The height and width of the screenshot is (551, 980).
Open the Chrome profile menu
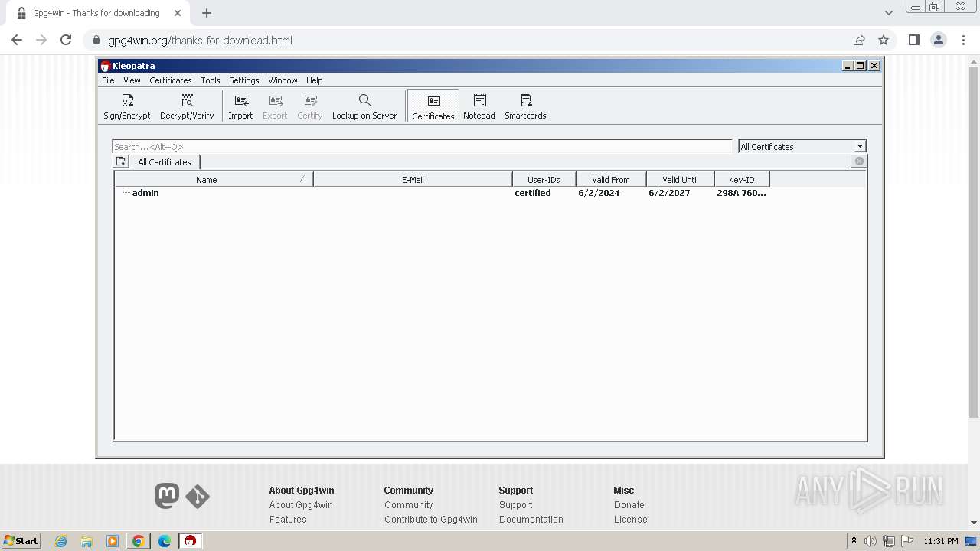(939, 40)
